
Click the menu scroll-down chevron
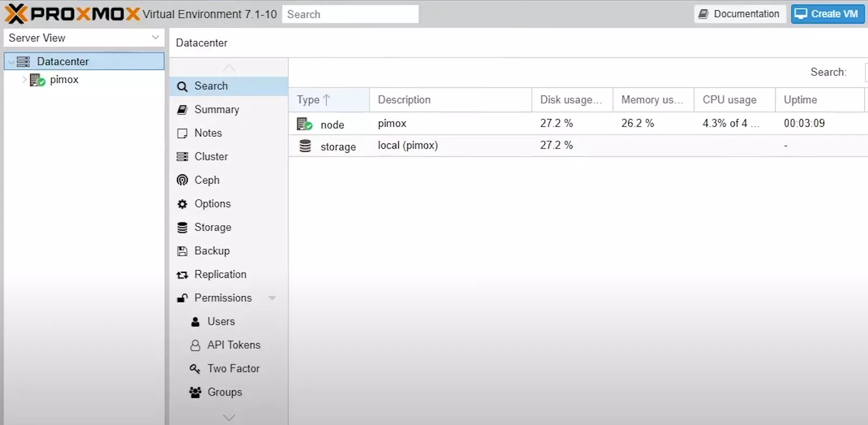point(229,417)
